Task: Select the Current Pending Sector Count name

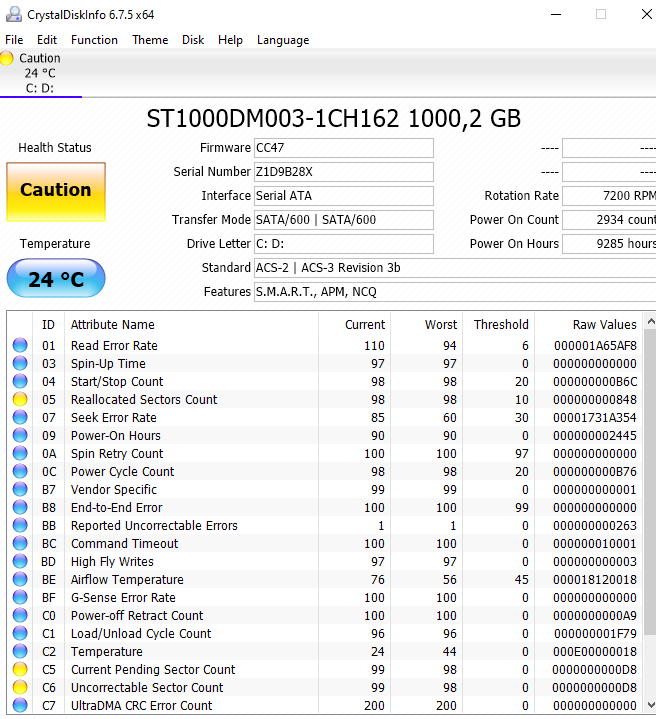Action: pos(153,669)
